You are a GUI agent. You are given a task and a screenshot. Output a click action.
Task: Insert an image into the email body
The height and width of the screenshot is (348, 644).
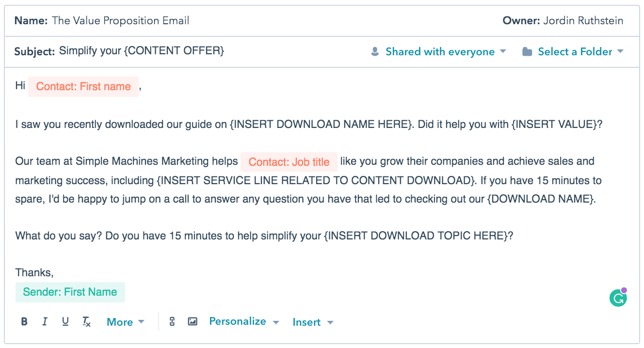[x=193, y=321]
